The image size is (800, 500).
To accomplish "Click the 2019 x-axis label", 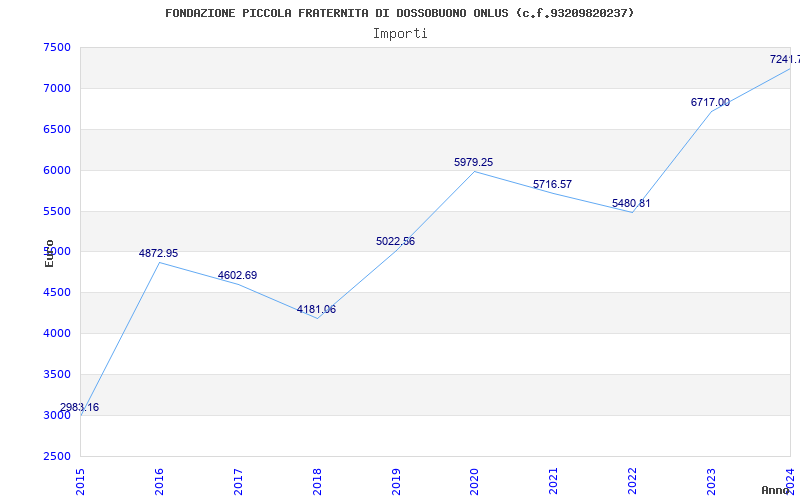I will point(396,482).
